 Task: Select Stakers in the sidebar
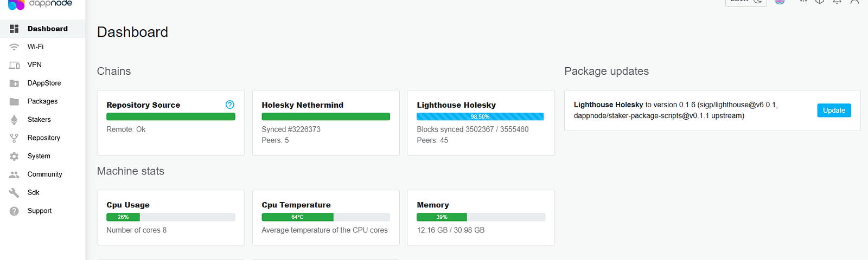pyautogui.click(x=42, y=120)
